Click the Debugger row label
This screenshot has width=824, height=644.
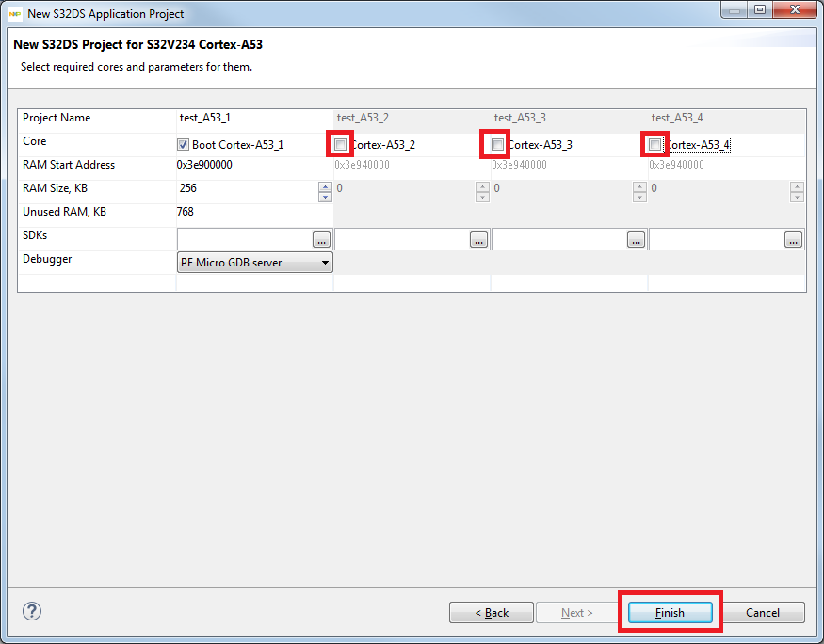click(x=47, y=259)
